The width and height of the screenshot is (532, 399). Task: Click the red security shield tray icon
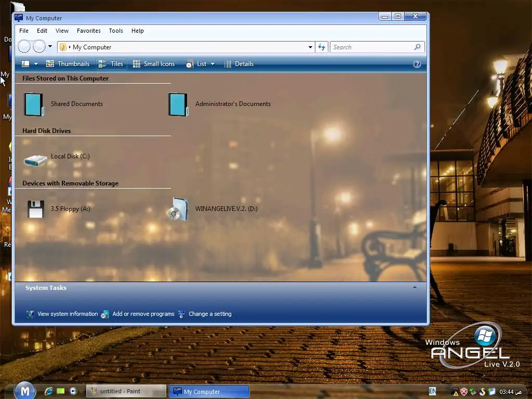464,392
